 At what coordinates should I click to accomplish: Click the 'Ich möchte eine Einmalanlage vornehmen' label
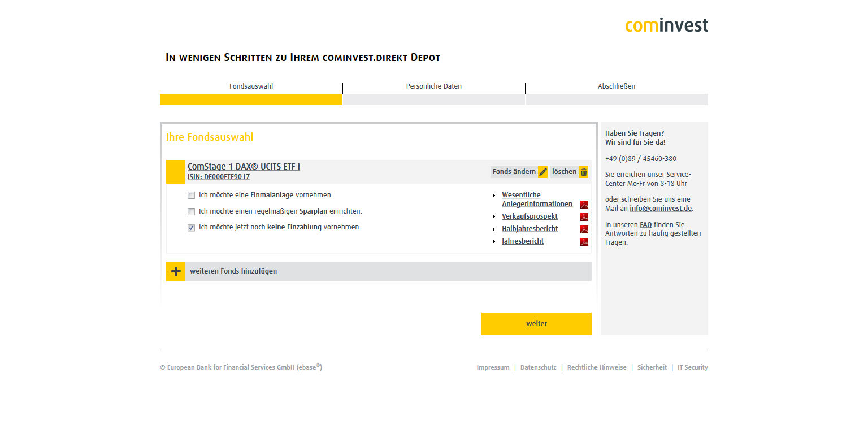(266, 195)
